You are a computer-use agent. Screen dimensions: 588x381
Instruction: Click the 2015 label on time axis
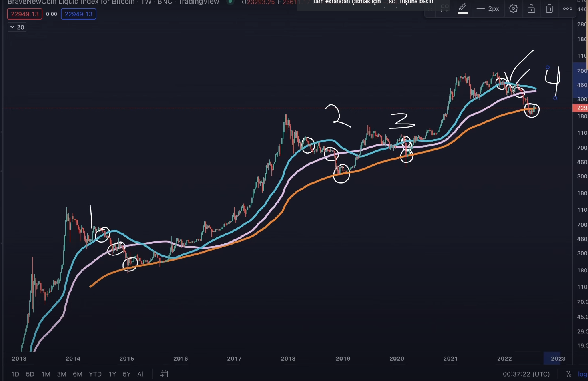127,359
